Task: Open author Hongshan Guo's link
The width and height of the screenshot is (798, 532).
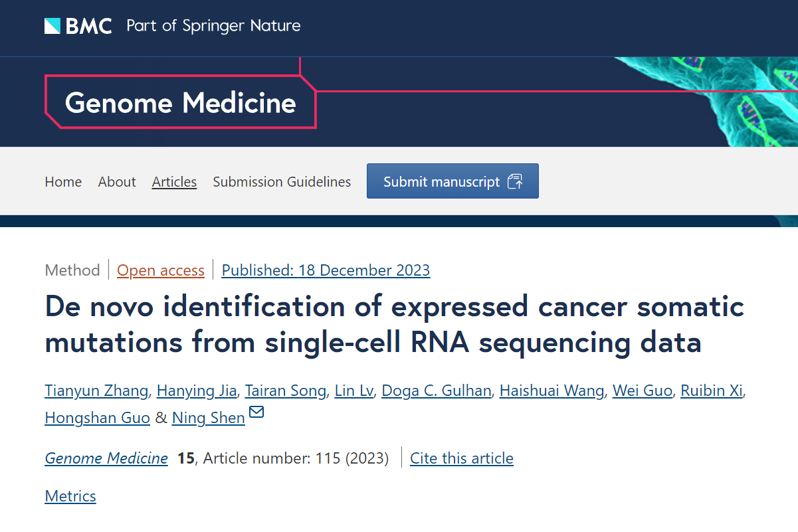Action: (x=97, y=418)
